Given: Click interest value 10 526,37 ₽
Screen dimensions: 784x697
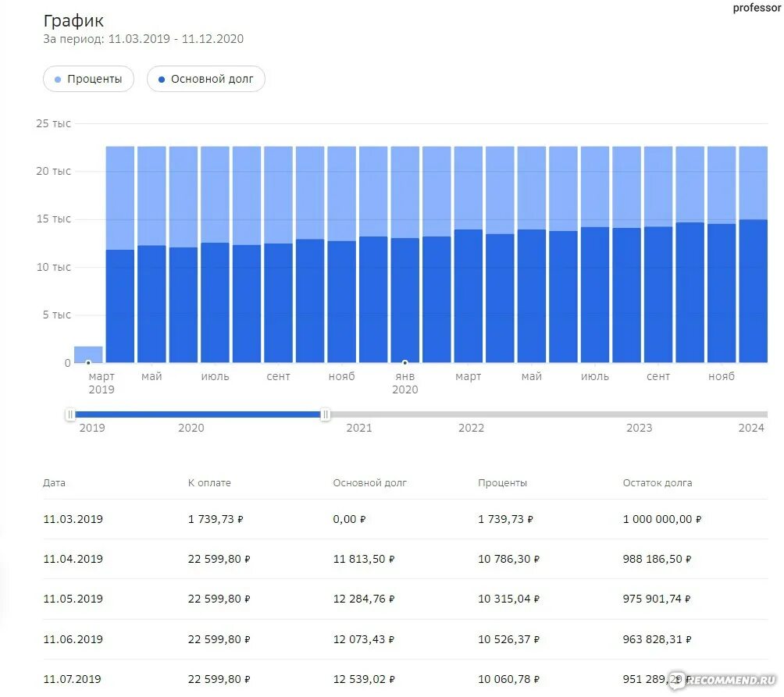Looking at the screenshot, I should tap(509, 639).
